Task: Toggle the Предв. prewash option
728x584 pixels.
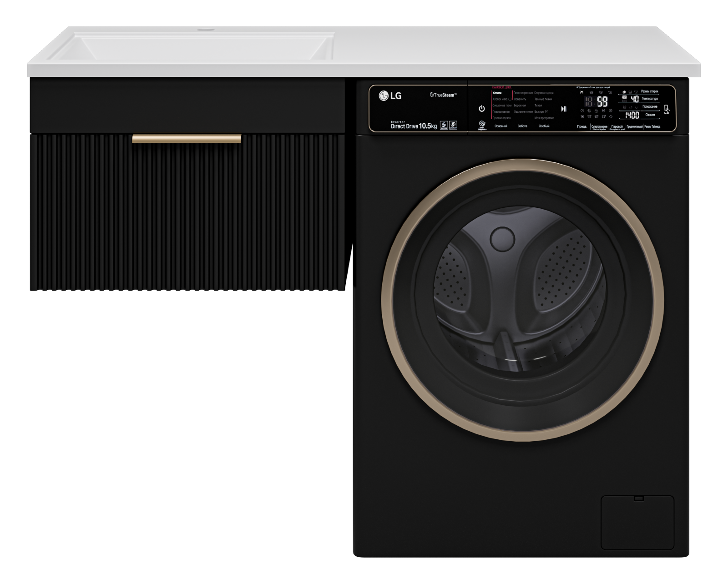Action: point(582,127)
